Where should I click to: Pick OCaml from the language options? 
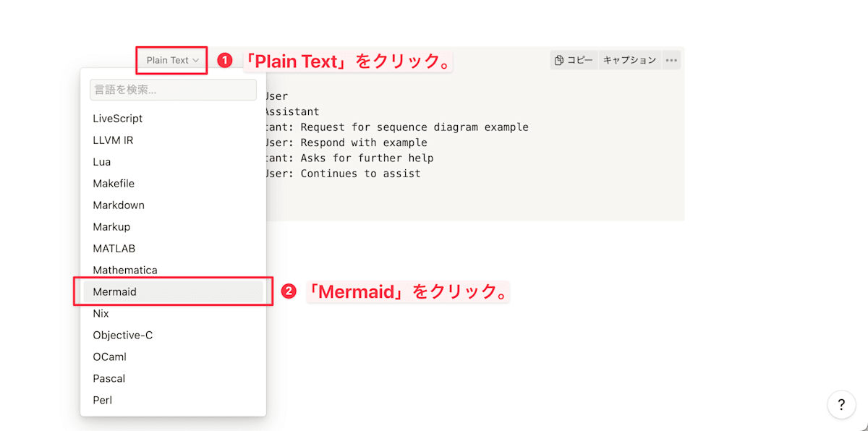pyautogui.click(x=173, y=357)
